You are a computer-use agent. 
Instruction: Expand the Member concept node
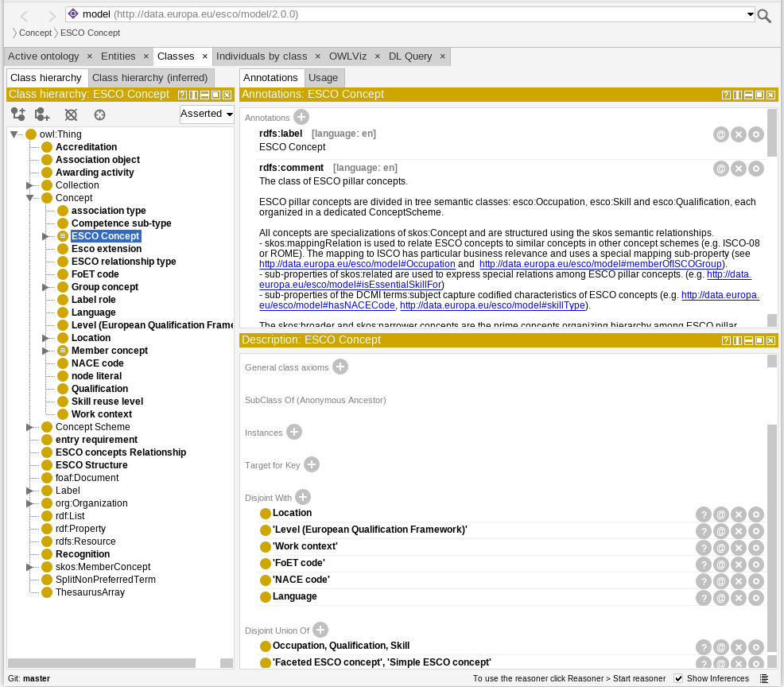coord(45,351)
